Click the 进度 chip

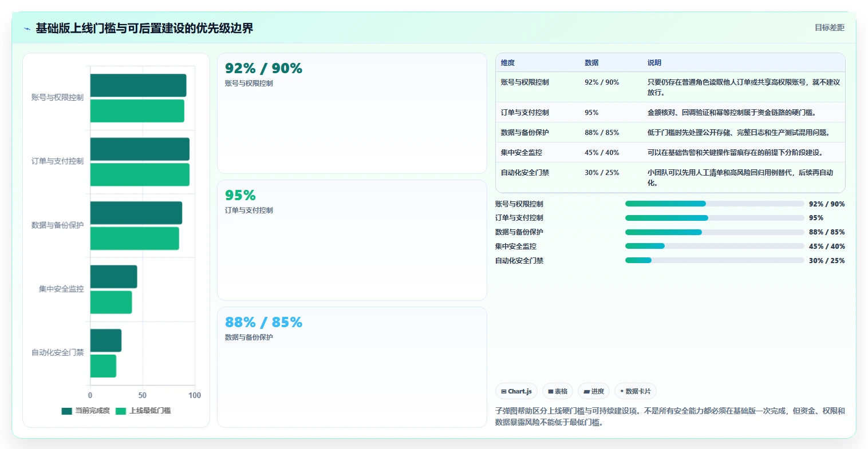(x=594, y=391)
